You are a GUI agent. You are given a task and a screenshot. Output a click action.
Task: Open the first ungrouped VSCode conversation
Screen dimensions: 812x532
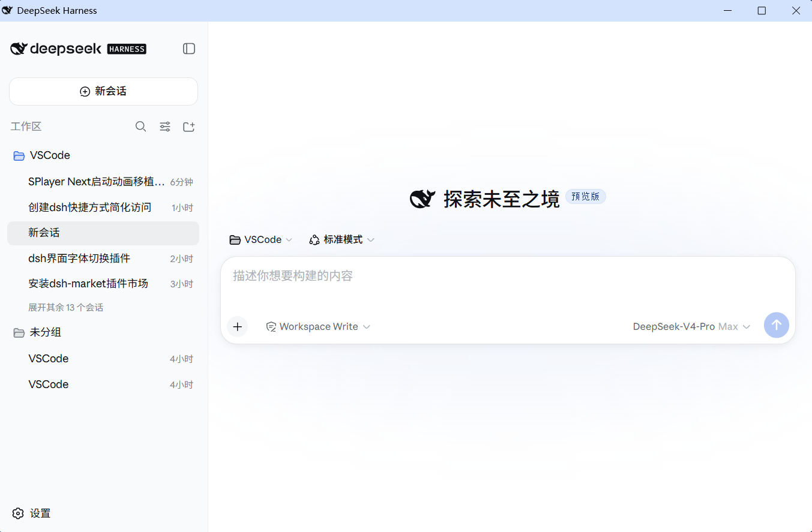(x=103, y=359)
